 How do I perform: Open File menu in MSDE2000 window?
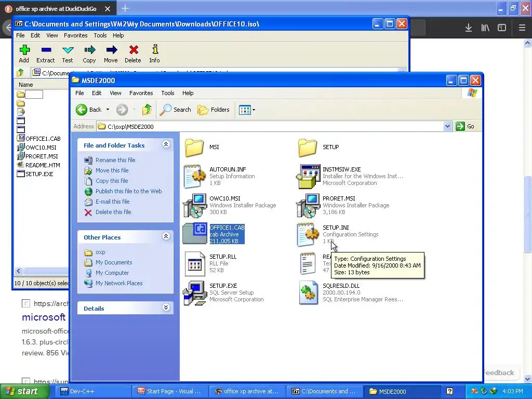click(x=79, y=93)
